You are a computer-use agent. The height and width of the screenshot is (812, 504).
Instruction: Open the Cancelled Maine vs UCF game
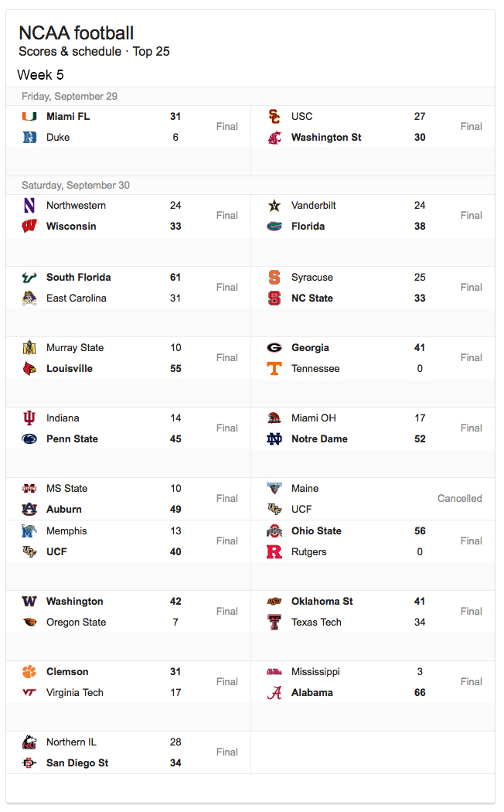click(459, 499)
